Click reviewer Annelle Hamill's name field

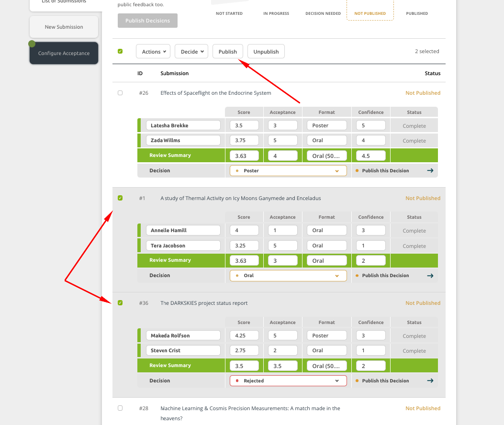tap(183, 230)
